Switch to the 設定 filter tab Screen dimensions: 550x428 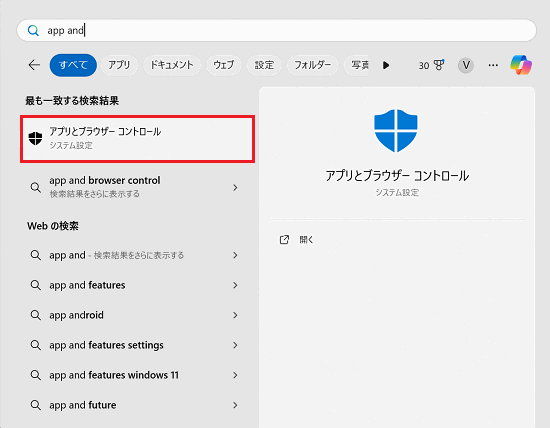(x=264, y=65)
